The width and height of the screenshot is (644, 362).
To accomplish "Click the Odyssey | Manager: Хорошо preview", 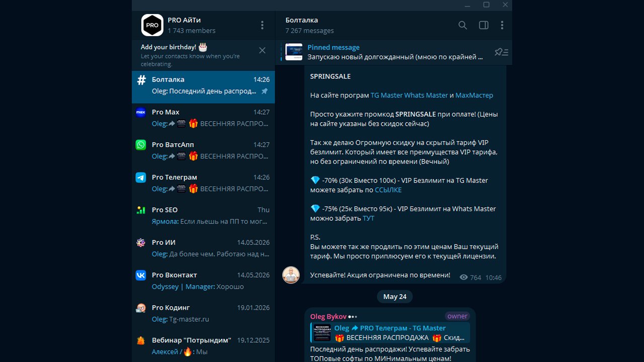I will (198, 287).
